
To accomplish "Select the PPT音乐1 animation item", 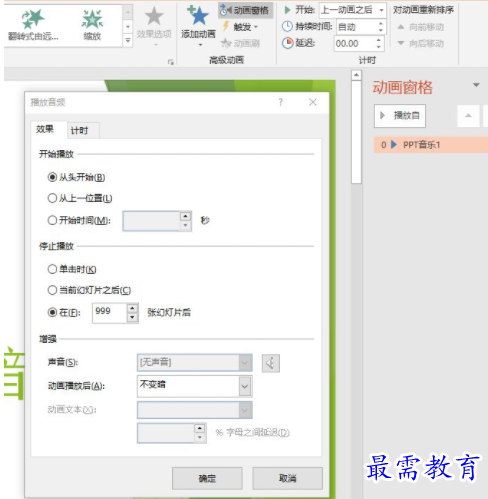I will [x=431, y=145].
